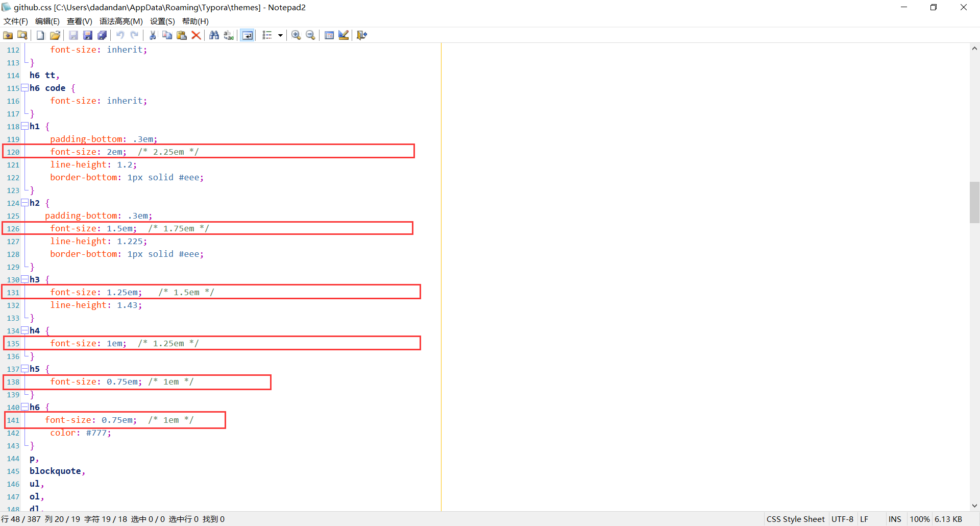980x526 pixels.
Task: Click '列 20 / 19' status entry
Action: (62, 519)
